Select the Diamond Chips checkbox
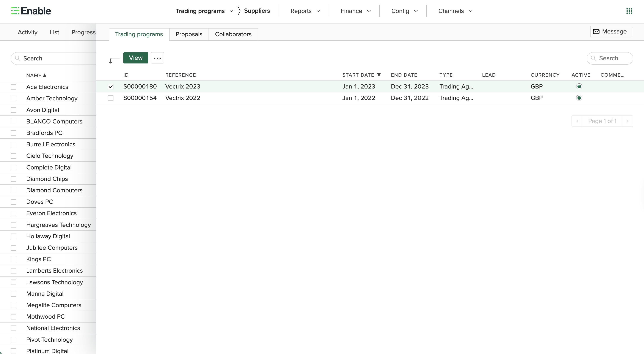Image resolution: width=644 pixels, height=354 pixels. point(14,179)
